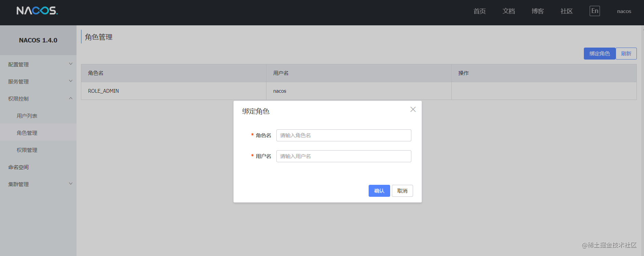Click the NACOS 1.4.0 version label
Screen dimensions: 644x256
(38, 40)
